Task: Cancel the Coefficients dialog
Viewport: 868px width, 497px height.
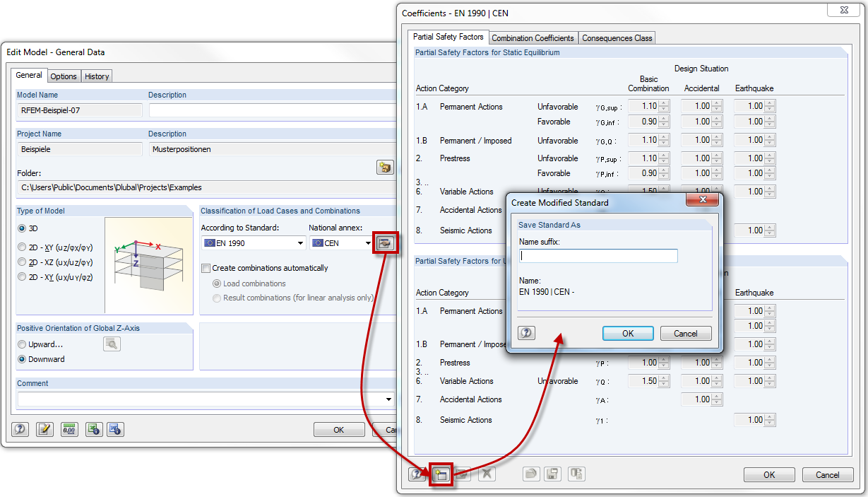Action: 827,474
